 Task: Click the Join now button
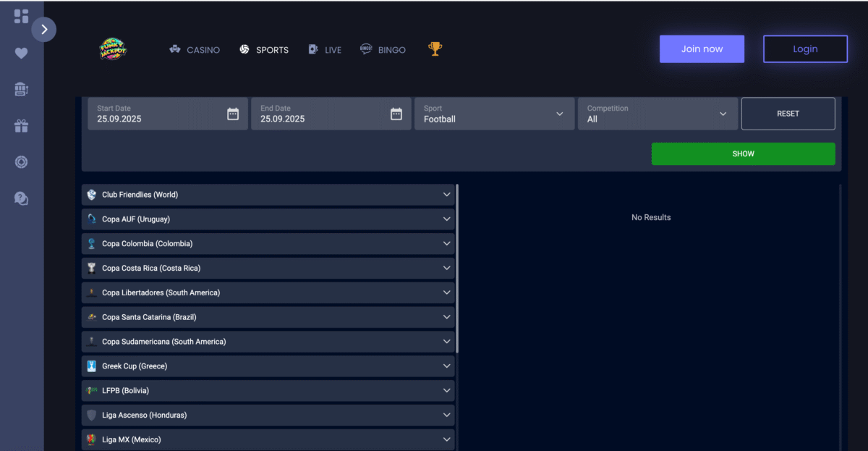coord(702,49)
